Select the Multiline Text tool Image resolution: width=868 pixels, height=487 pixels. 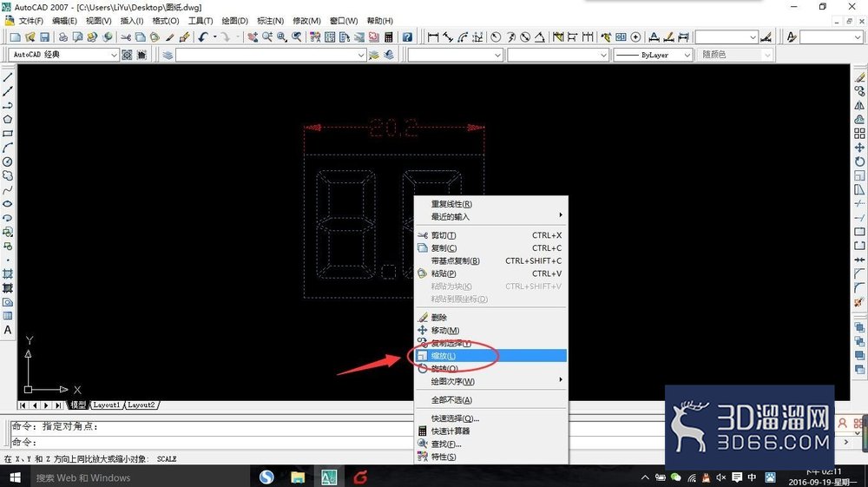8,331
